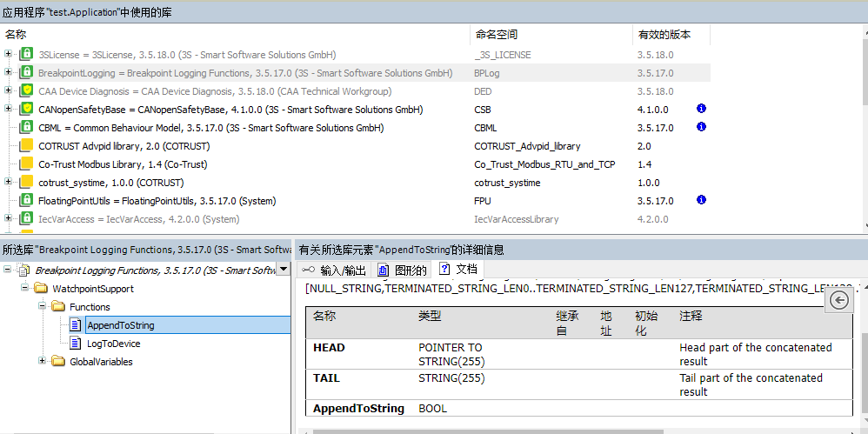Collapse the Breakpoint Logging Functions root node

[7, 270]
